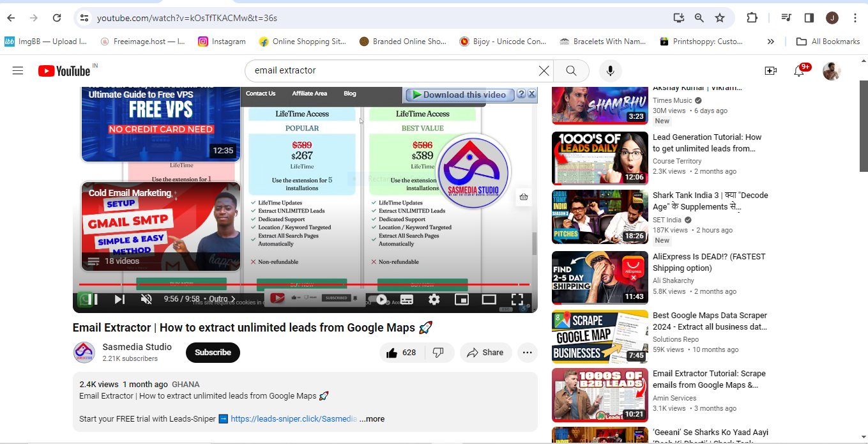Click the Sasmedia Studio channel watermark
The height and width of the screenshot is (444, 868).
click(x=473, y=172)
